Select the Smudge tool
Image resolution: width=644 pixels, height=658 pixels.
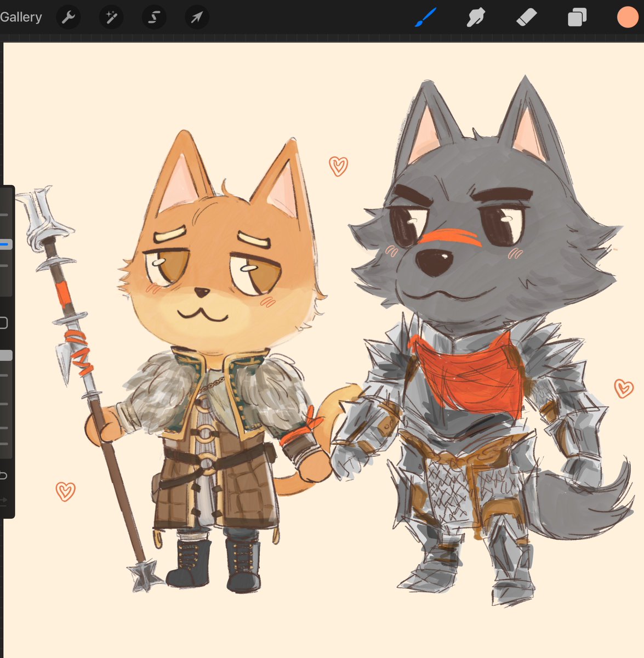coord(476,18)
